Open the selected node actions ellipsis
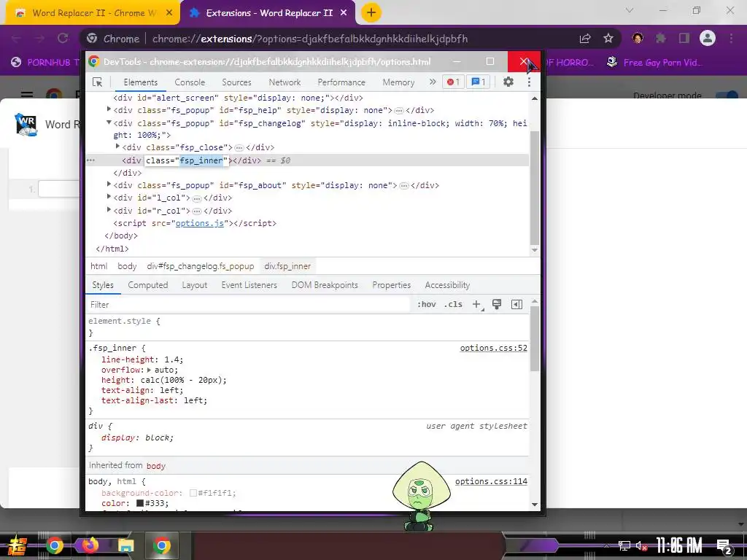 91,160
